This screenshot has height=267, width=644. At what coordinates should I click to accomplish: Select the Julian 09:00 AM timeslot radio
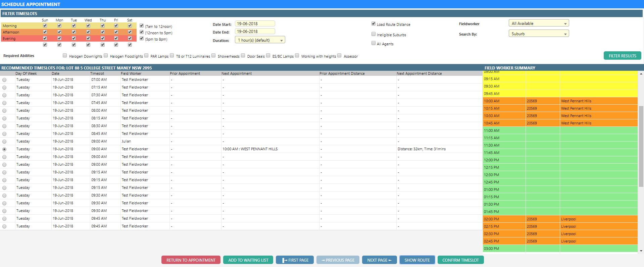(4, 142)
